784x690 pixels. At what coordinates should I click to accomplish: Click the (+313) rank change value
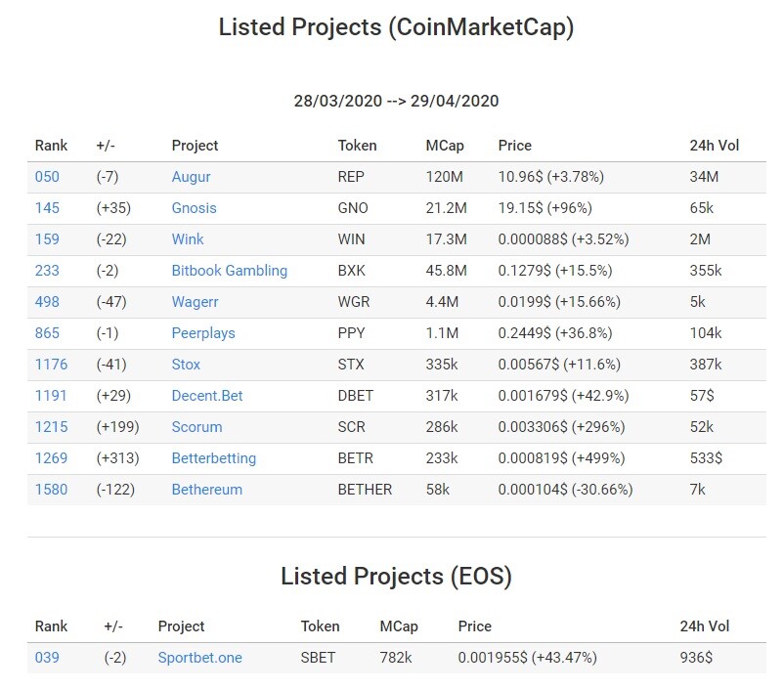117,458
